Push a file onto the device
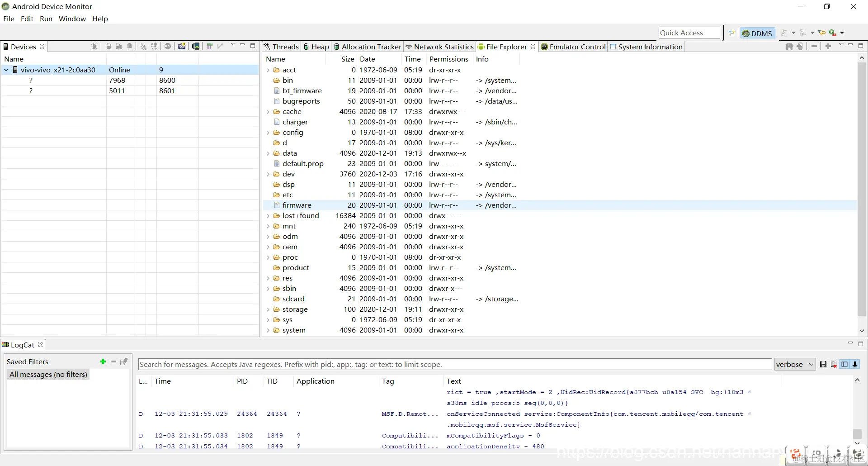Screen dimensions: 868x466 (x=800, y=47)
